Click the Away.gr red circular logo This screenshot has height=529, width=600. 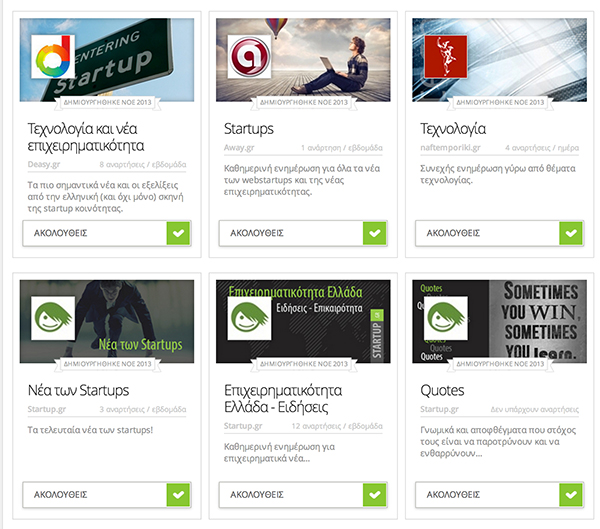(x=250, y=58)
